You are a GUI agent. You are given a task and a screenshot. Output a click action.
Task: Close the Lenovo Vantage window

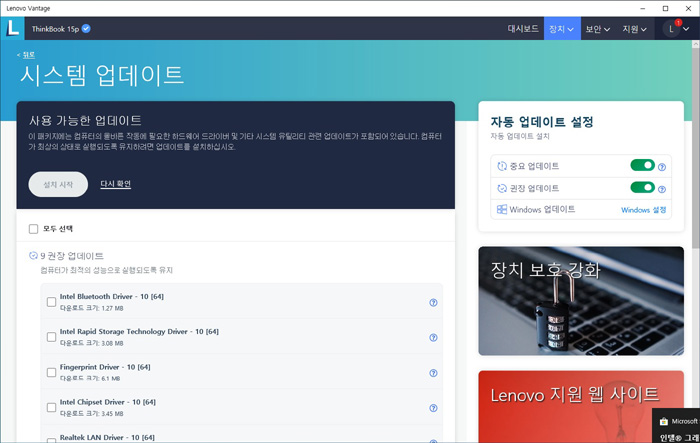[688, 8]
